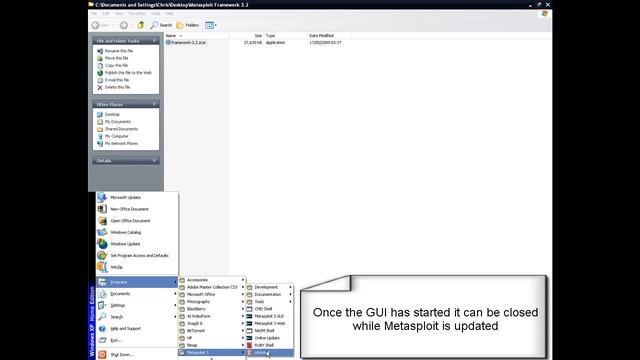The height and width of the screenshot is (360, 640).
Task: Expand the Development submenu under Metasploit
Action: point(270,287)
